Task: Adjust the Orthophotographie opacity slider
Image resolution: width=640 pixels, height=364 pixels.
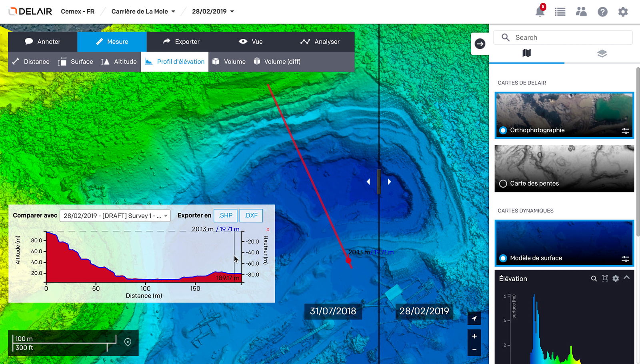Action: 625,130
